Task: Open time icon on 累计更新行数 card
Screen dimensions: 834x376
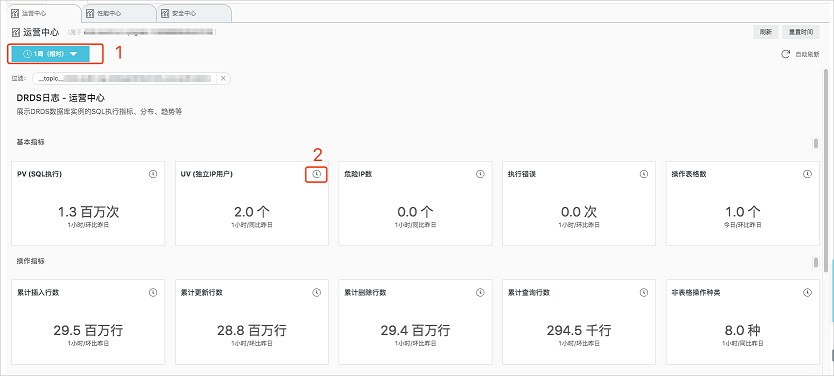Action: [316, 293]
